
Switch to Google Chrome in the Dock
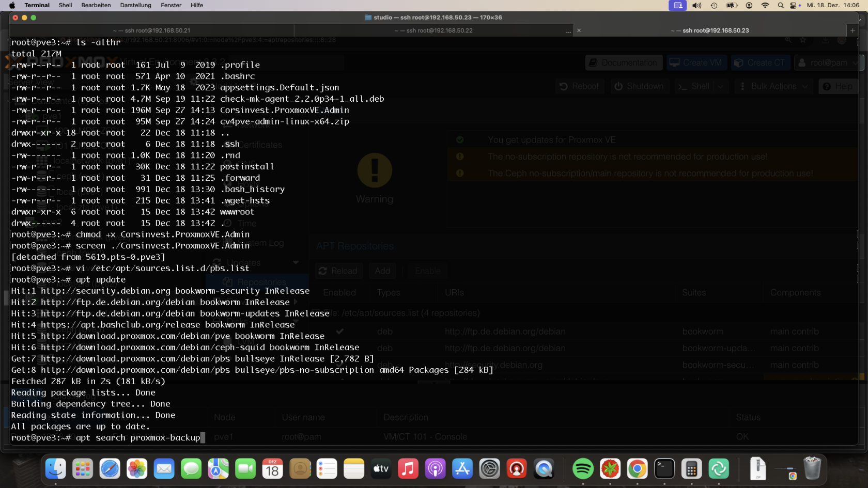[x=637, y=469]
